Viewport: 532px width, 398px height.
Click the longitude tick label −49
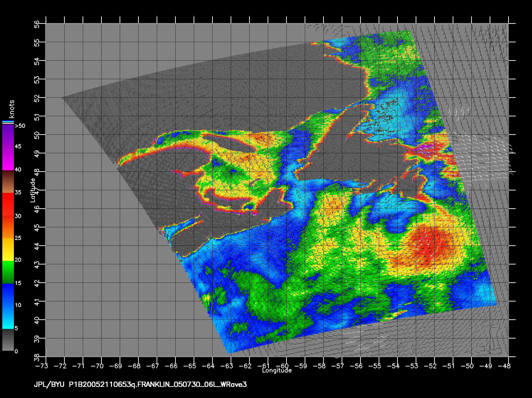(x=486, y=366)
